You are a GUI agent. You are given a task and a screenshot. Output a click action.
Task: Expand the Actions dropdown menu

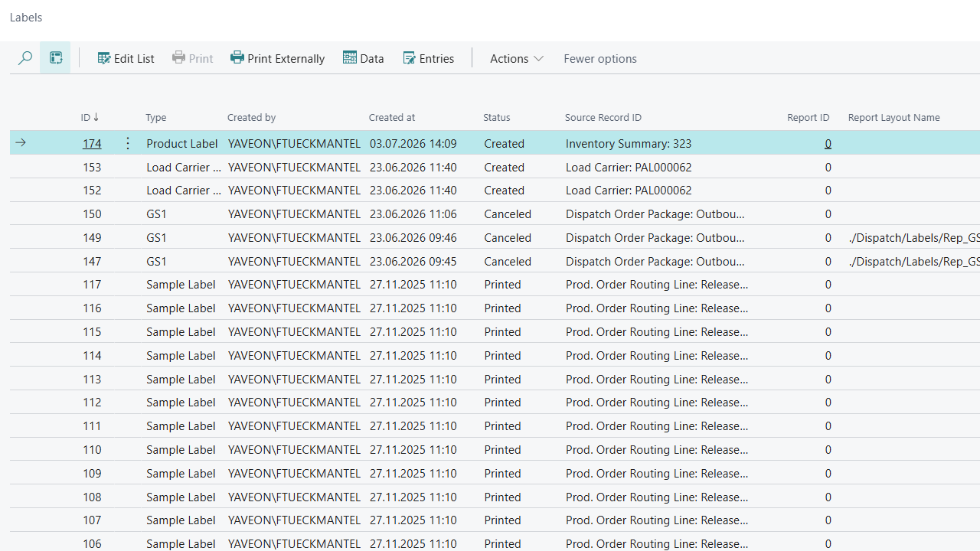(517, 58)
